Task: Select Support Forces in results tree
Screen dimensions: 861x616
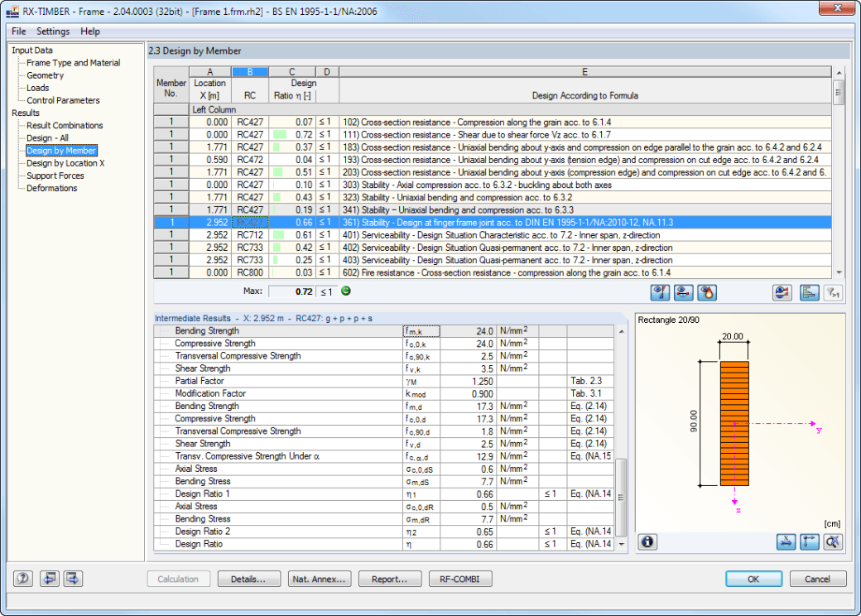Action: tap(55, 176)
